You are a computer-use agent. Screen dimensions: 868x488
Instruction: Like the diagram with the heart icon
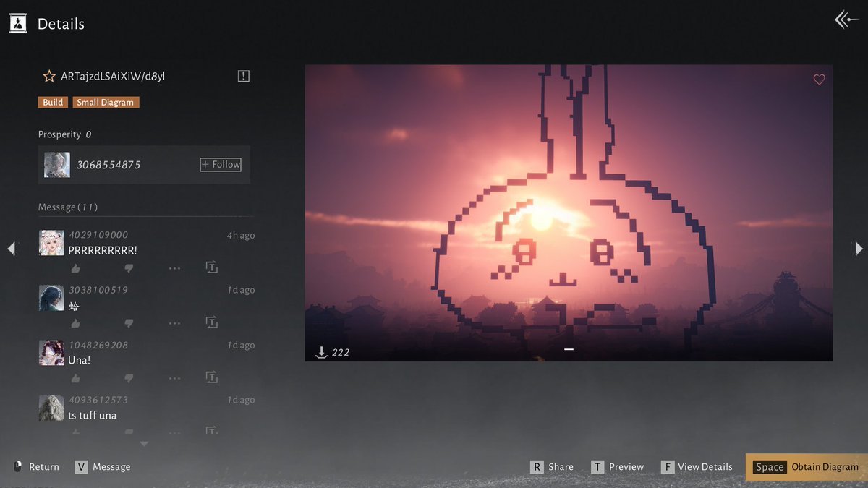click(x=819, y=80)
